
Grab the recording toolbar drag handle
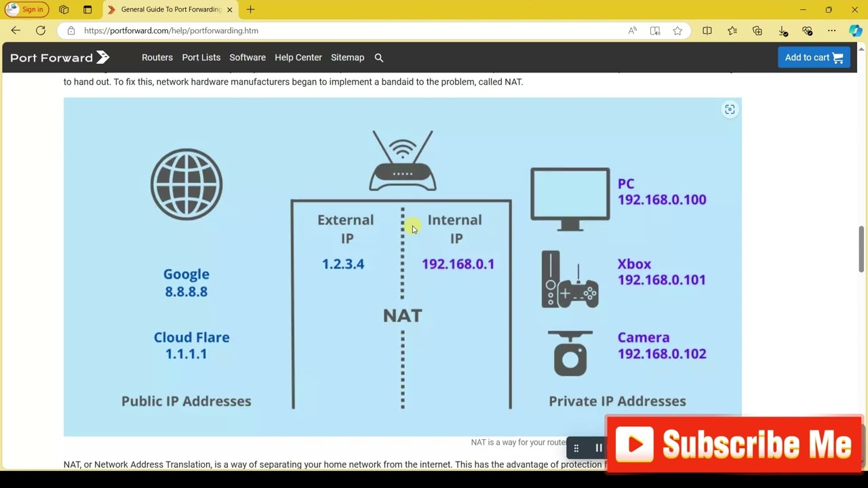pos(576,448)
